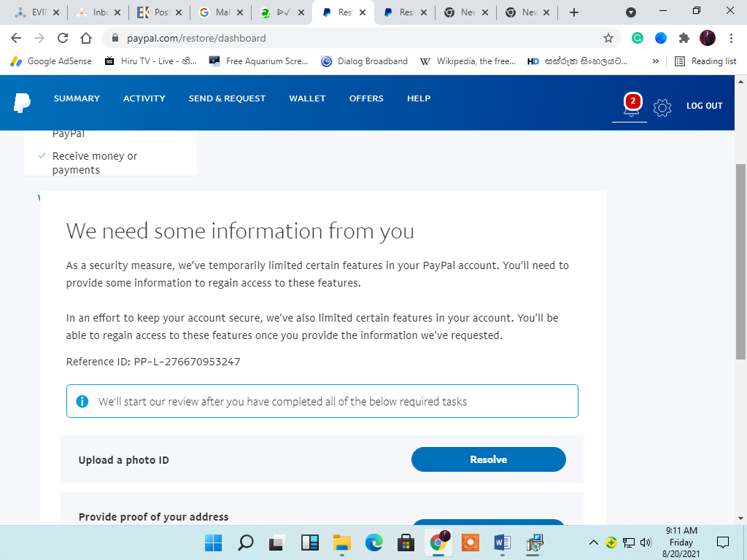Open the Grammarly extension icon
This screenshot has width=747, height=560.
coord(637,38)
